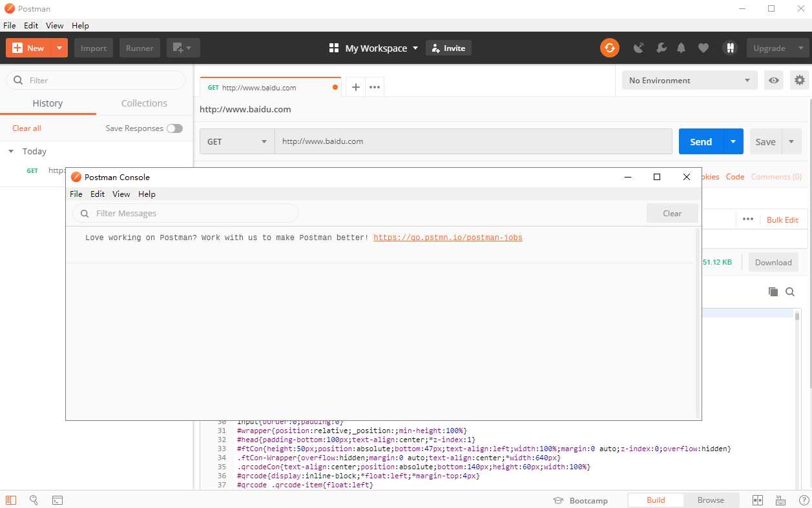The width and height of the screenshot is (812, 508).
Task: Click the Invite button
Action: pyautogui.click(x=448, y=48)
